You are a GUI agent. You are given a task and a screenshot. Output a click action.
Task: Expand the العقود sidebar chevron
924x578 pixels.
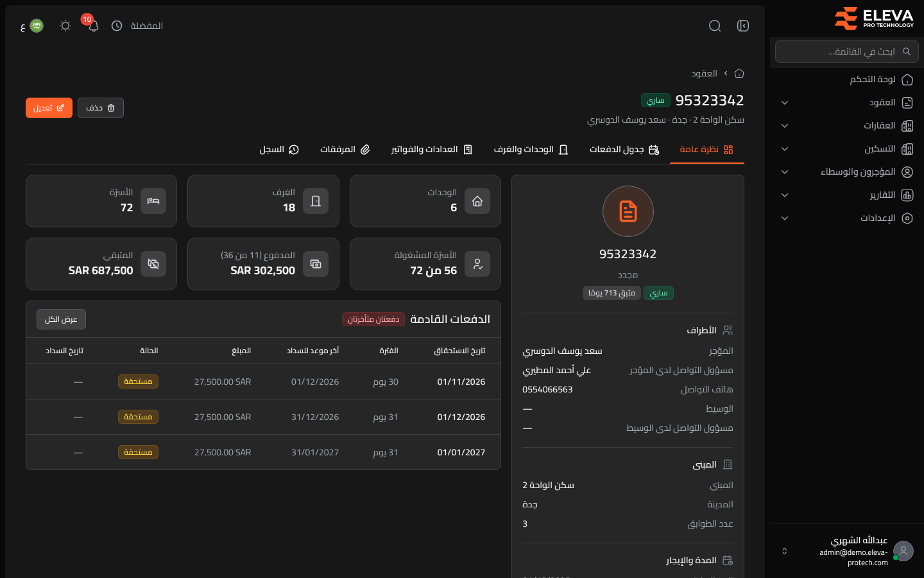point(785,103)
